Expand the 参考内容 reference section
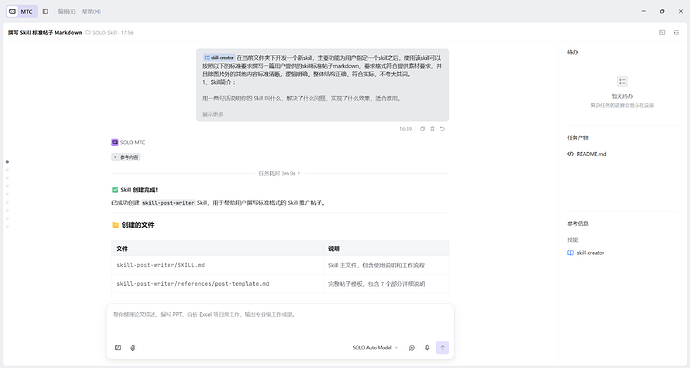The image size is (690, 368). pos(126,157)
